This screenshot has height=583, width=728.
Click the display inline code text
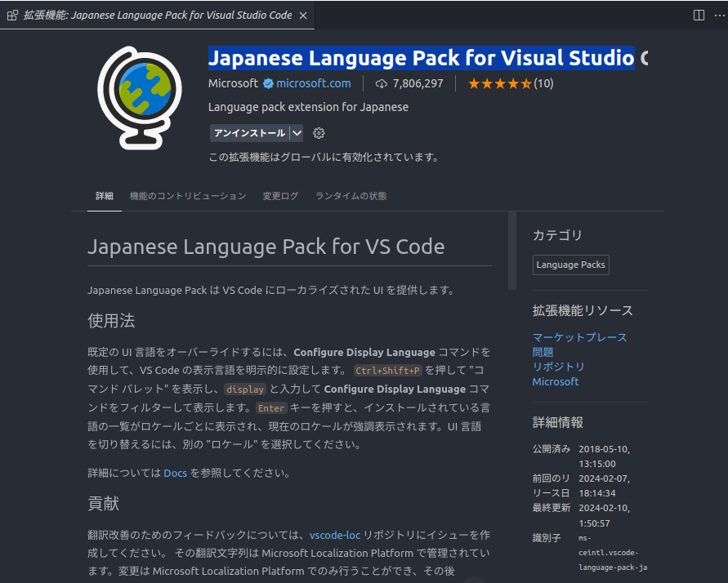245,389
